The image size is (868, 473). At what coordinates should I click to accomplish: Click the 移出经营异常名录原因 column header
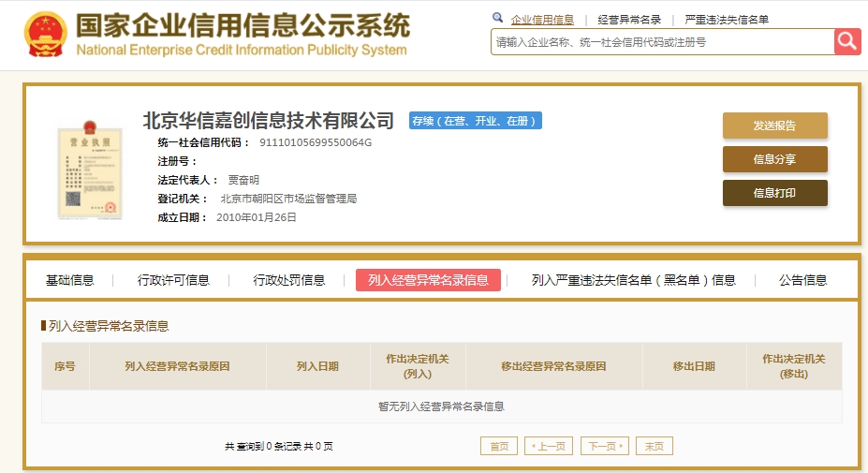pyautogui.click(x=553, y=366)
